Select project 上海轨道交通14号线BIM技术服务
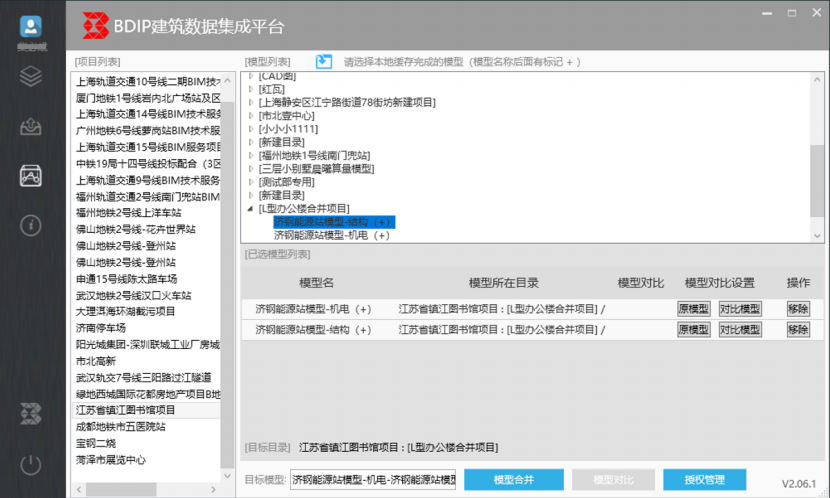 tap(146, 114)
